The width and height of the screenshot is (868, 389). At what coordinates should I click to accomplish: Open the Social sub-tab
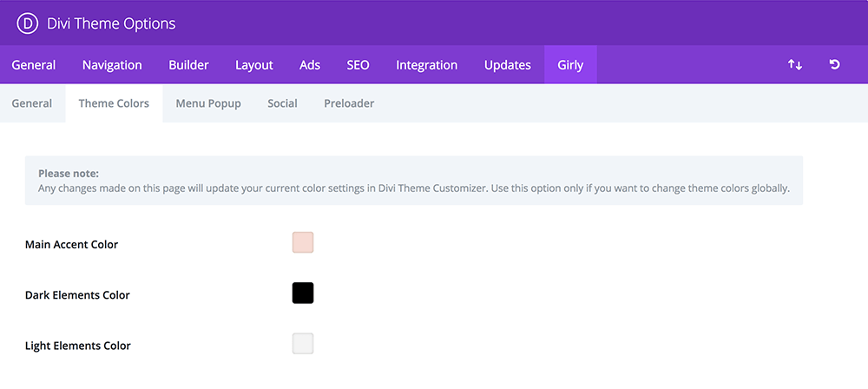point(282,103)
